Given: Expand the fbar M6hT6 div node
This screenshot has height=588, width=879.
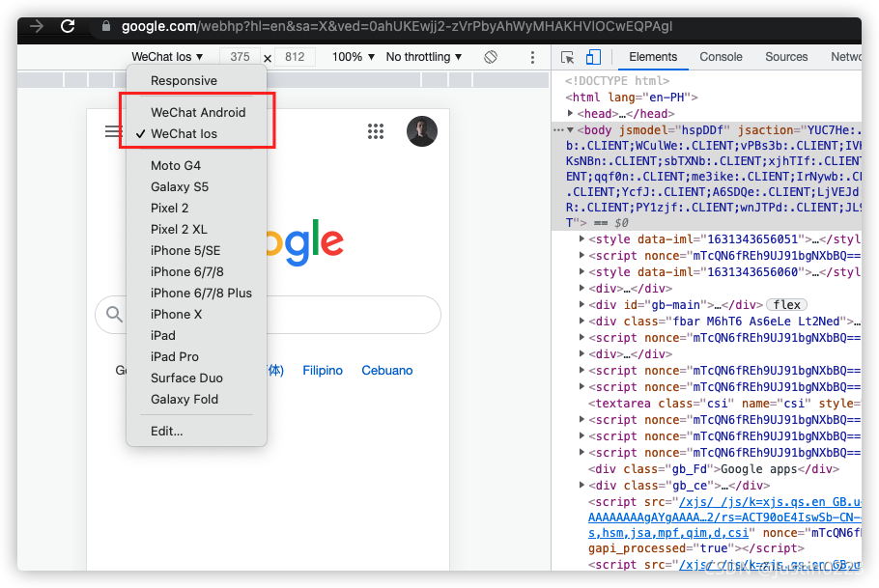Looking at the screenshot, I should (x=581, y=322).
